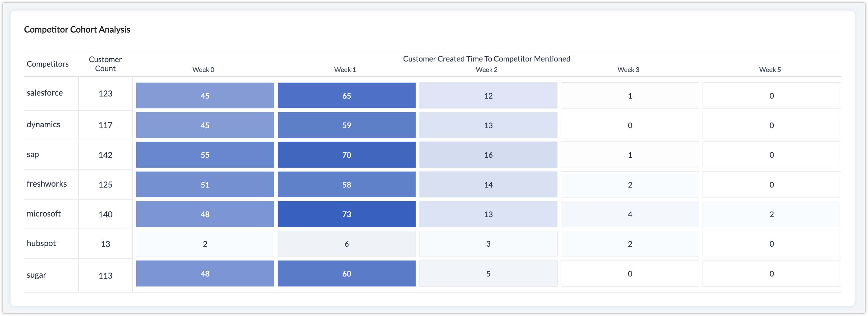The image size is (868, 316).
Task: Click the sap Week 2 cell showing 16
Action: click(x=488, y=155)
